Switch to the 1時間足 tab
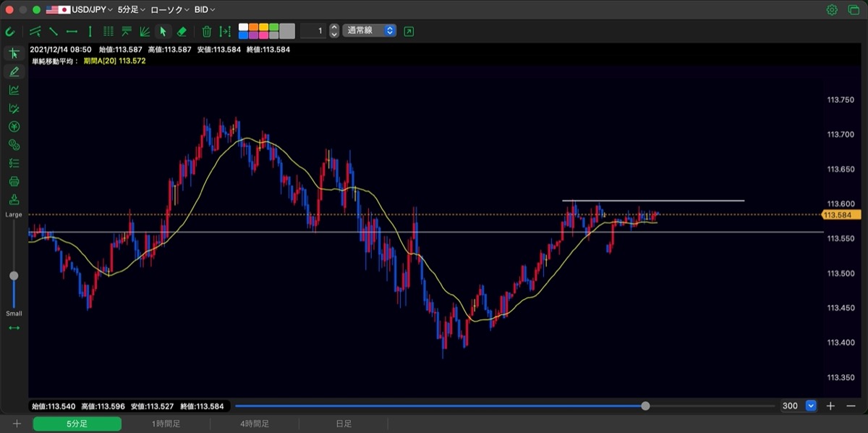This screenshot has width=868, height=433. click(166, 424)
